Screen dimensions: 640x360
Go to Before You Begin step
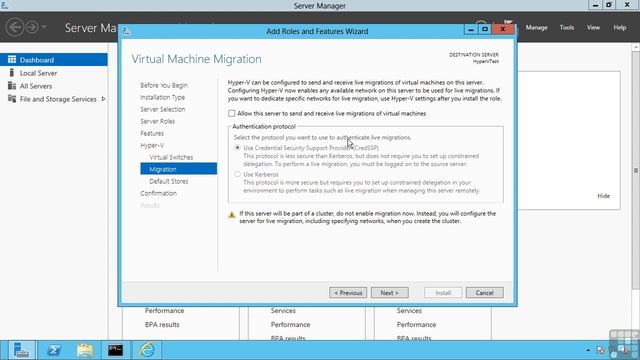[164, 85]
